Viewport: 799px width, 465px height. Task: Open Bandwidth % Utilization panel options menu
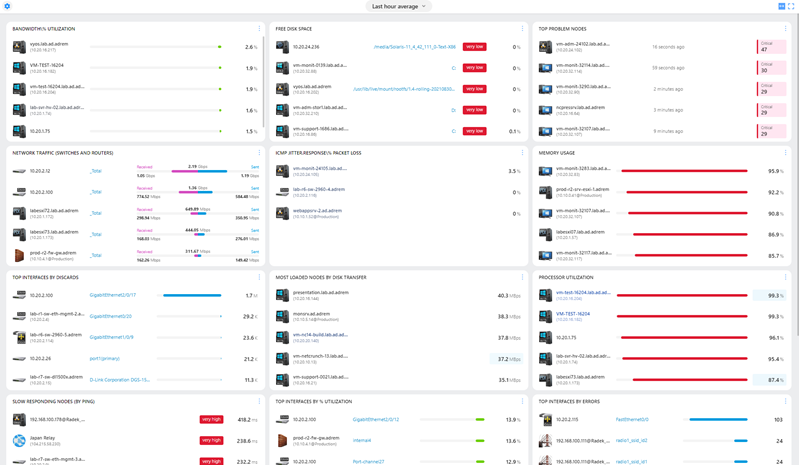[x=259, y=29]
